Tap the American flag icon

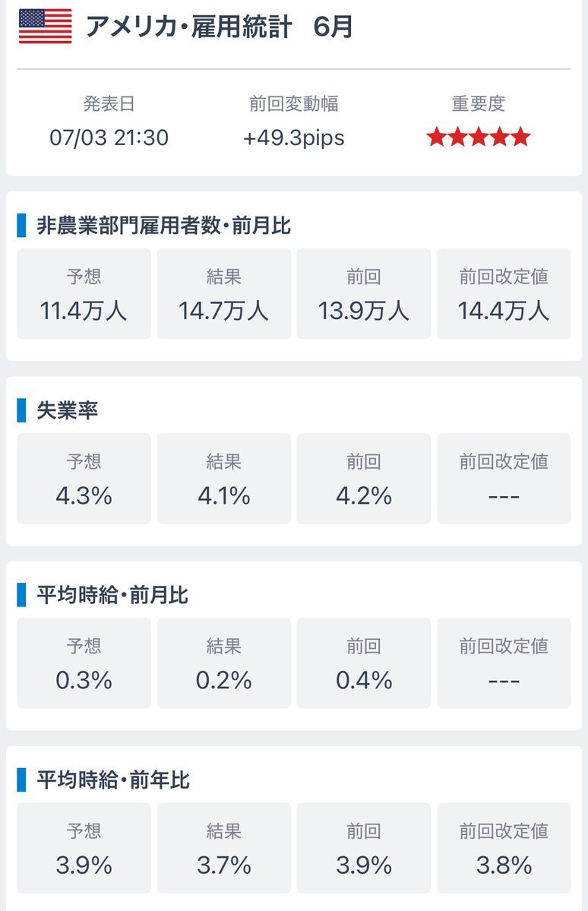(x=46, y=27)
